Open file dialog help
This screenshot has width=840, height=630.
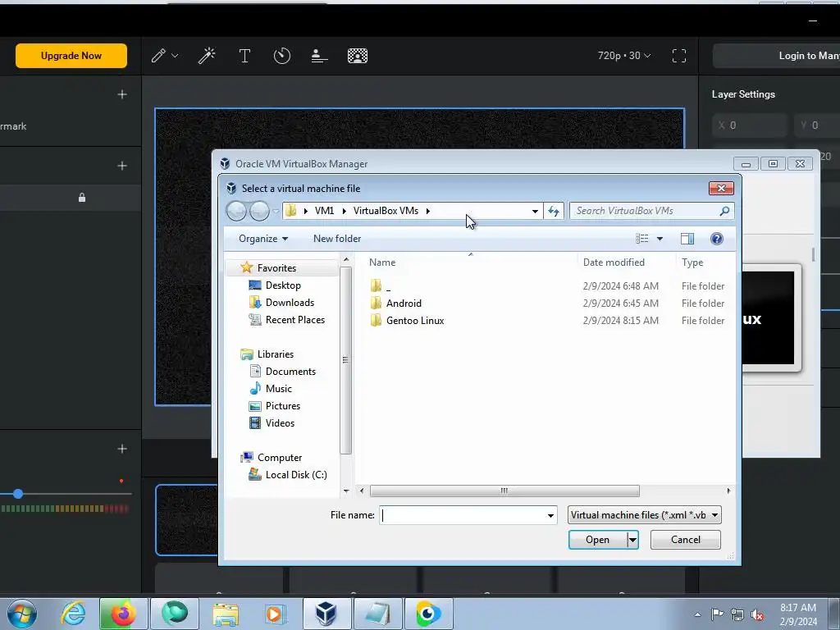[717, 239]
